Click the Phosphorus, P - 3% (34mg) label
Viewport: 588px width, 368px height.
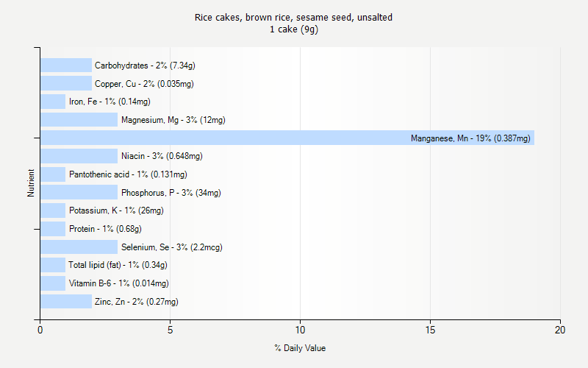point(171,193)
